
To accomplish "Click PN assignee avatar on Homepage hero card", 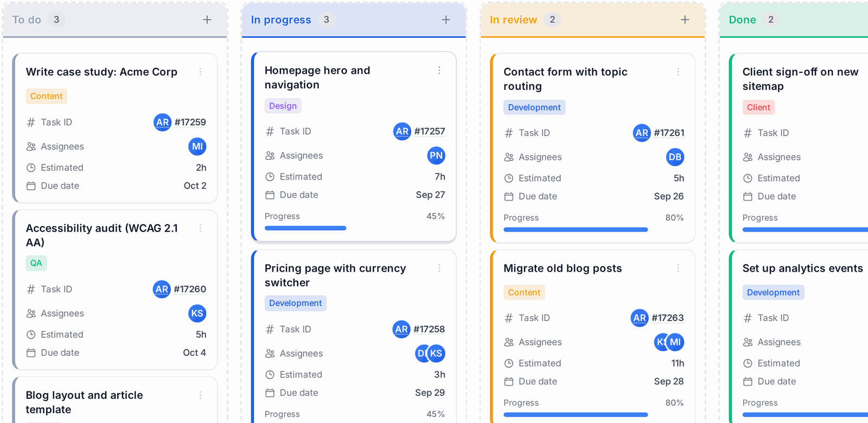I will coord(436,156).
